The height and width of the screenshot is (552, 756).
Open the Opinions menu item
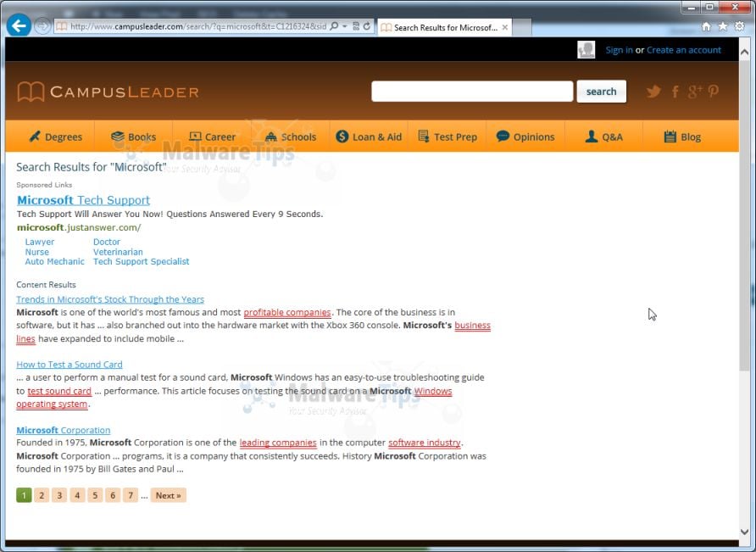point(525,137)
